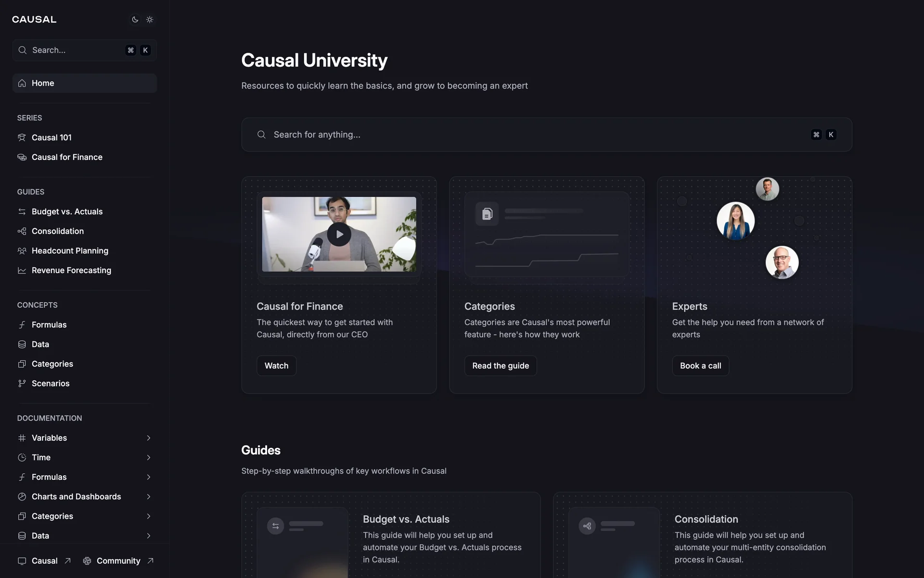Click the Scenarios branch icon
The width and height of the screenshot is (924, 578).
pyautogui.click(x=22, y=383)
